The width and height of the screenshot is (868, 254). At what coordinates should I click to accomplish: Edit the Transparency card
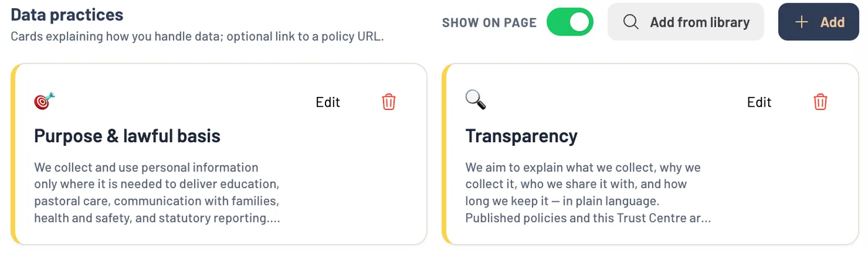[x=759, y=102]
